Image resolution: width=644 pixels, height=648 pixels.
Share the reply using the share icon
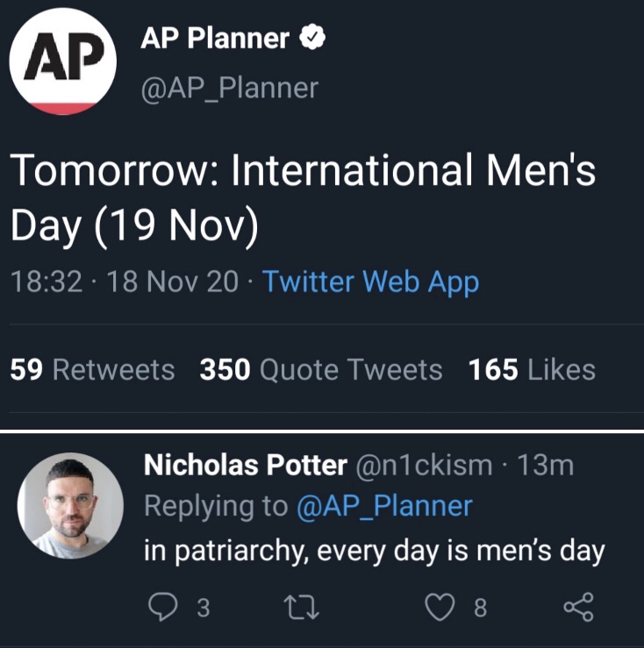pos(577,607)
